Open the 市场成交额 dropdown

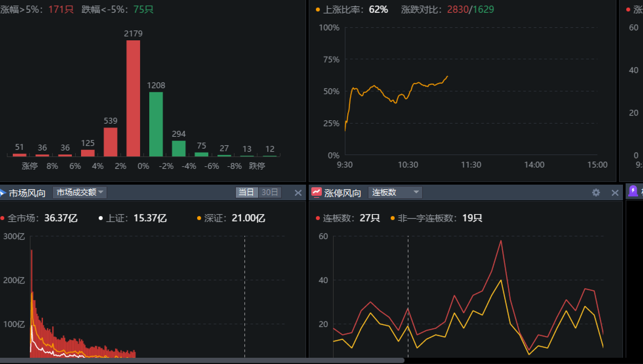pos(80,192)
